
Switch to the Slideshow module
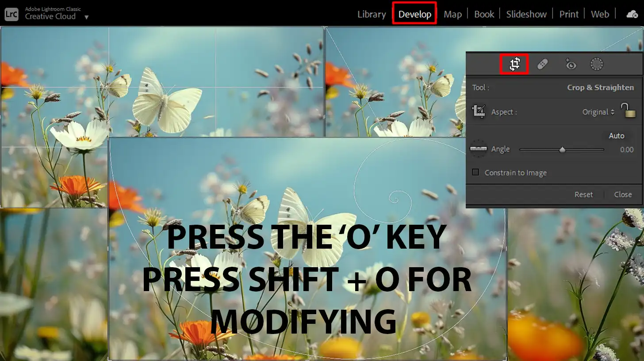click(526, 14)
